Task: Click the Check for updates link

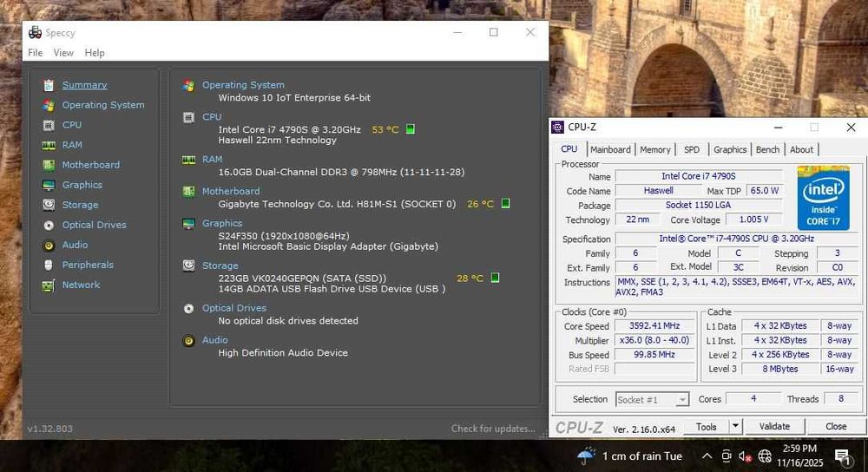Action: coord(493,429)
